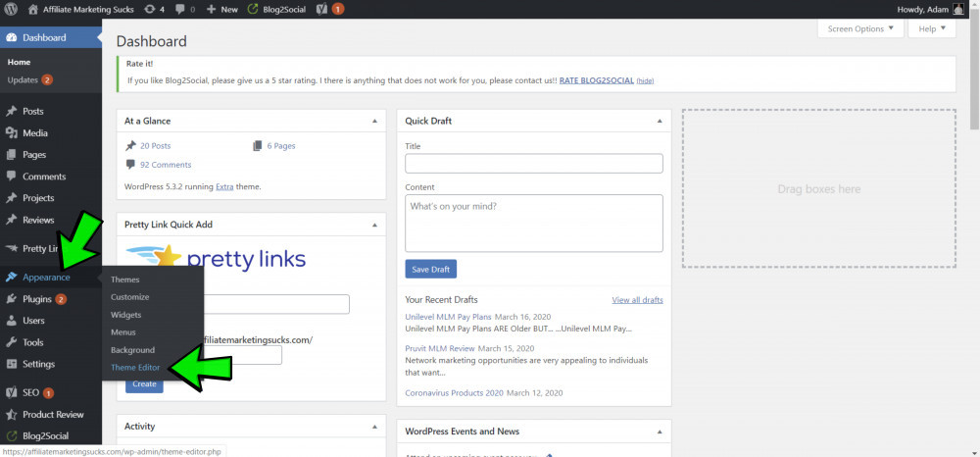The height and width of the screenshot is (457, 980).
Task: Collapse the Pretty Link Quick Add panel
Action: (x=374, y=224)
